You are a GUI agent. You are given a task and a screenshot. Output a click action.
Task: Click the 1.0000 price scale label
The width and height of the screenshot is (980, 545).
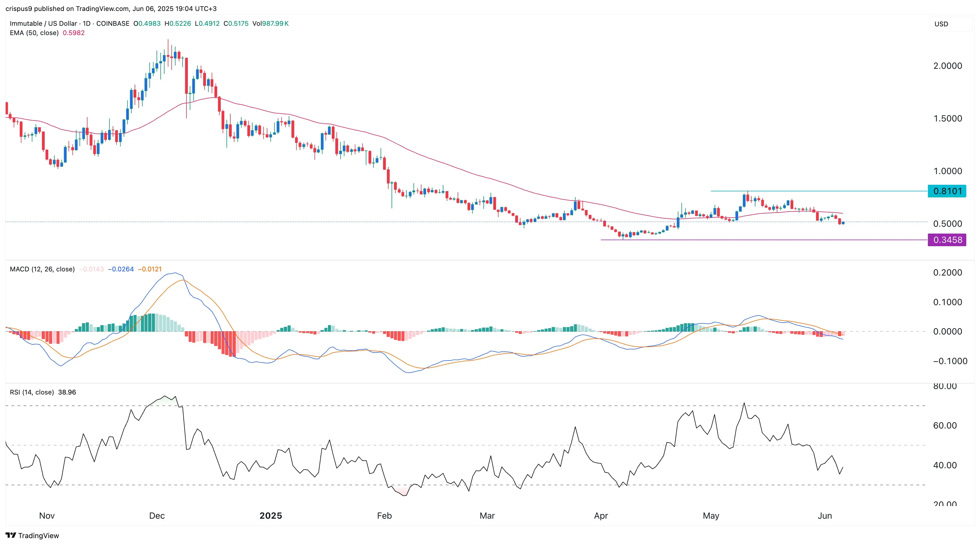(948, 171)
